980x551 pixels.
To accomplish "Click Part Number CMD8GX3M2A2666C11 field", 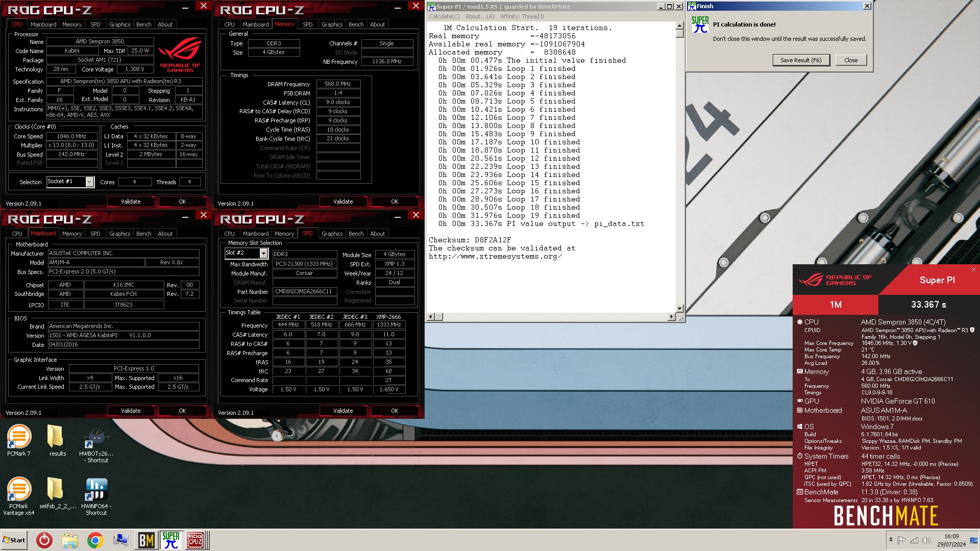I will [304, 292].
